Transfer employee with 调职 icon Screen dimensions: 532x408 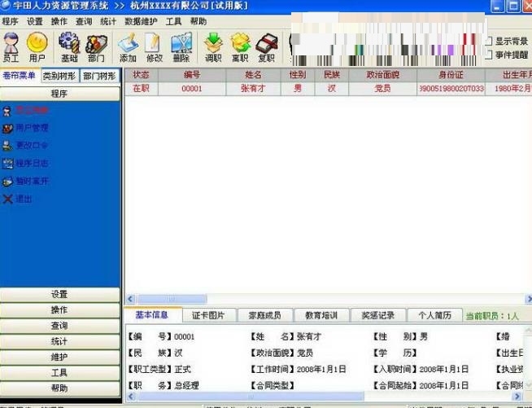point(213,47)
